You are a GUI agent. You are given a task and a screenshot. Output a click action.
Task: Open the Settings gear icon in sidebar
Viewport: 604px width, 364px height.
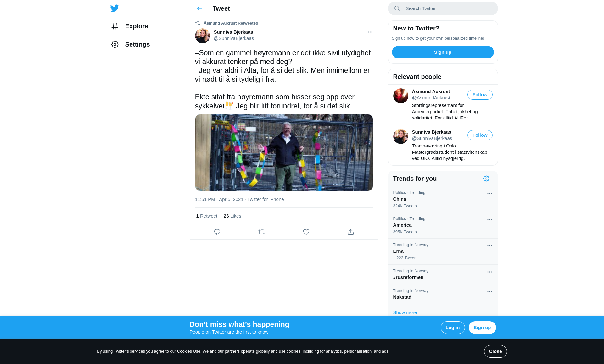point(115,44)
